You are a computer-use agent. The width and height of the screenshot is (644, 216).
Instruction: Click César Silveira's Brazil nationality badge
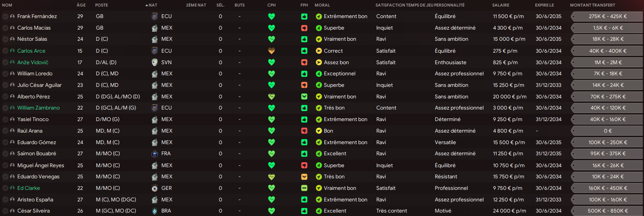coord(154,211)
